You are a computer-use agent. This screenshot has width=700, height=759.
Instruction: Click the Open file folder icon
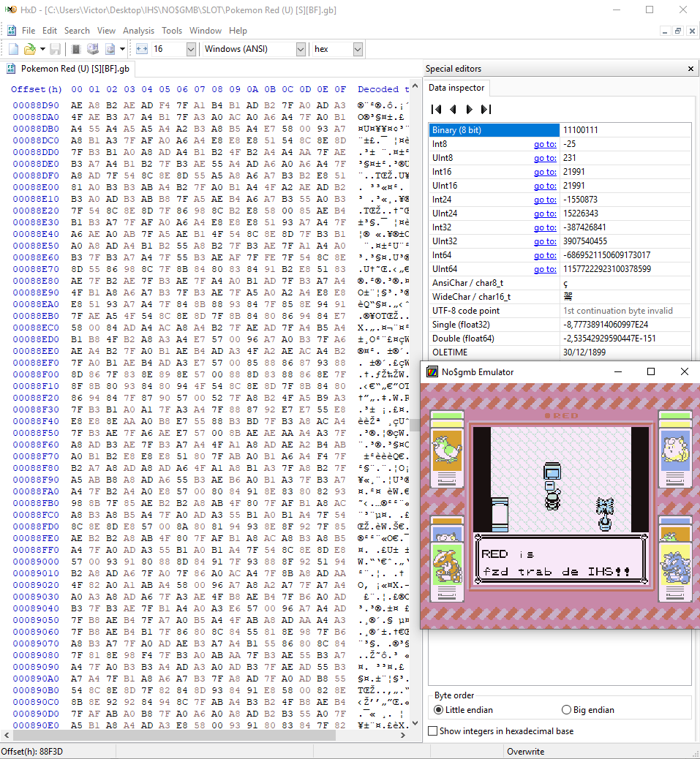[30, 49]
